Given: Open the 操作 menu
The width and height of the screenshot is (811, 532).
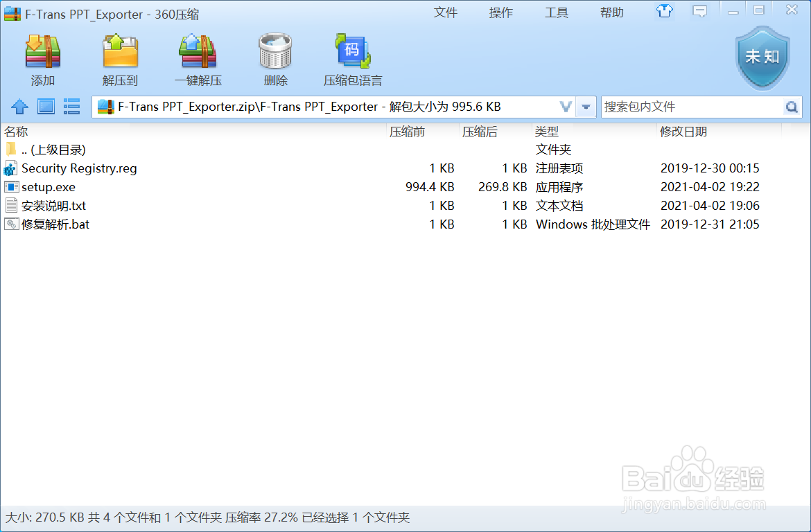Looking at the screenshot, I should [500, 12].
